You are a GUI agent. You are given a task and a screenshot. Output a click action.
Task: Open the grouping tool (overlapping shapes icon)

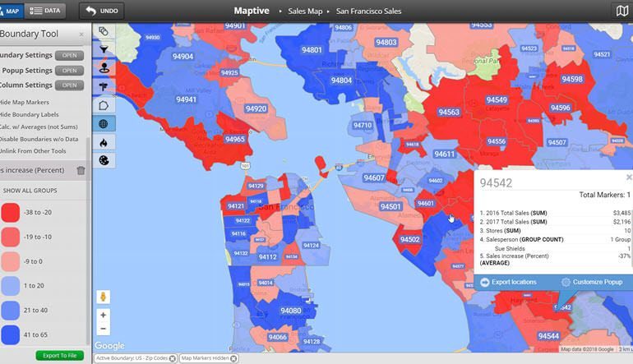coord(104,31)
